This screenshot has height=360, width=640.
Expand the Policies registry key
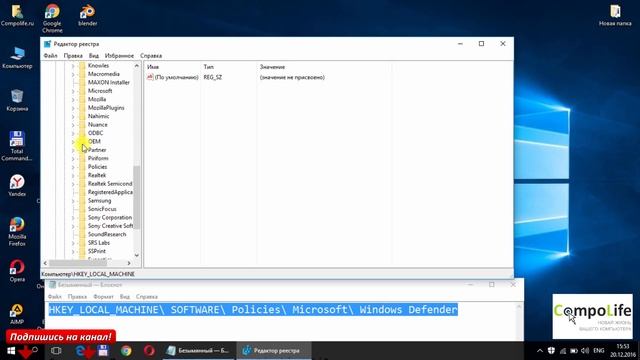[73, 167]
